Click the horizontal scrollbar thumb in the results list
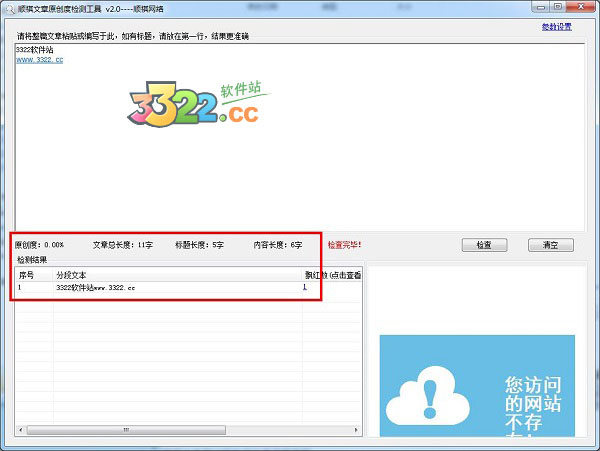The image size is (600, 451). coord(126,430)
